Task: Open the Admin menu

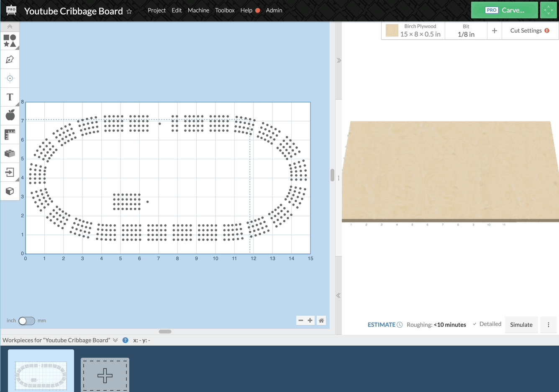Action: tap(274, 10)
